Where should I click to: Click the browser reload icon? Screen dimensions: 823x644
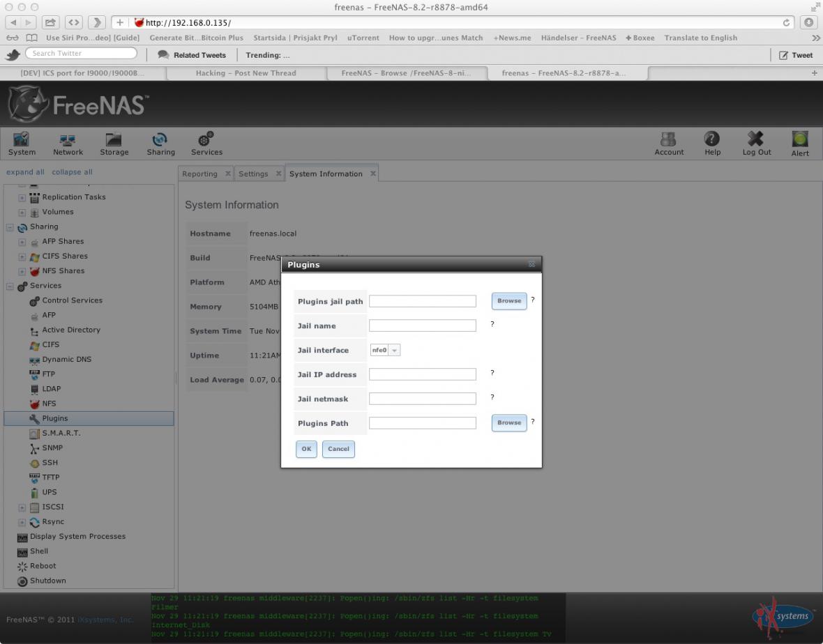tap(786, 22)
